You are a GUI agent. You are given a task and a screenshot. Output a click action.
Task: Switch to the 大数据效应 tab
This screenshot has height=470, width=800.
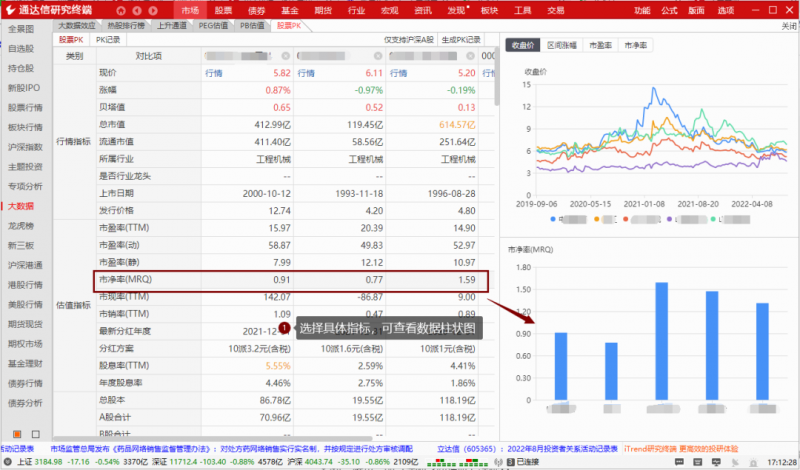(77, 26)
